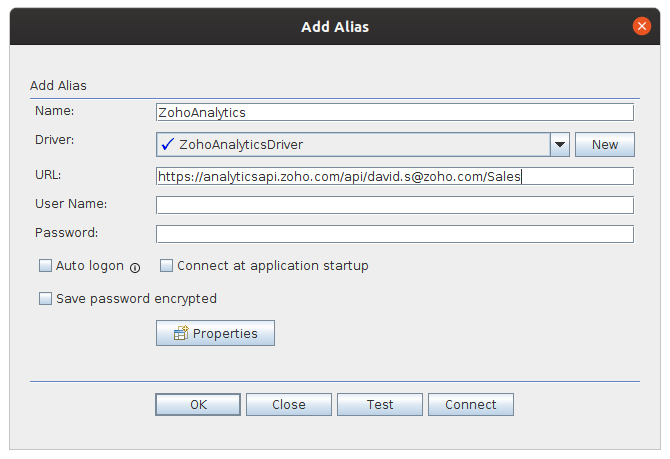The height and width of the screenshot is (459, 670).
Task: Focus the Name text field
Action: click(395, 113)
